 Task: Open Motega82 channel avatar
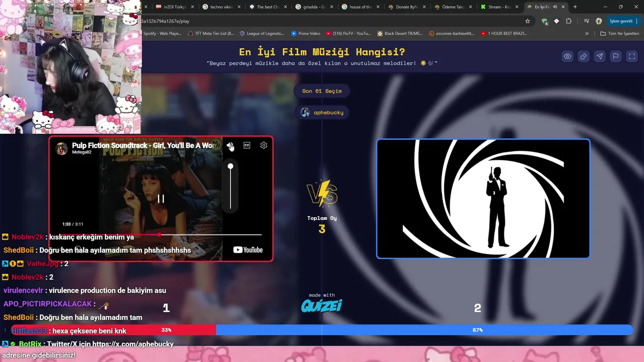pos(62,148)
